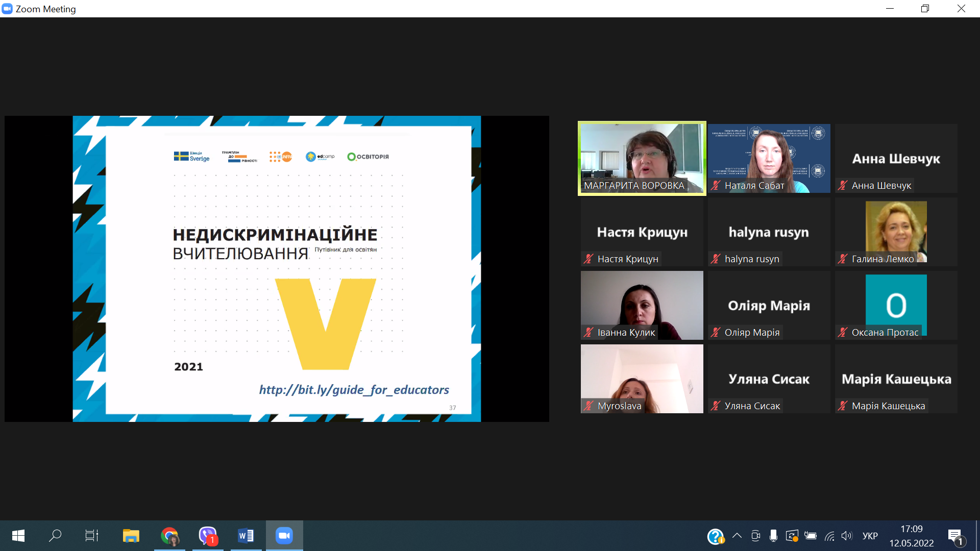Click the bit.ly guide_for_educators link
Image resolution: width=980 pixels, height=551 pixels.
coord(354,390)
